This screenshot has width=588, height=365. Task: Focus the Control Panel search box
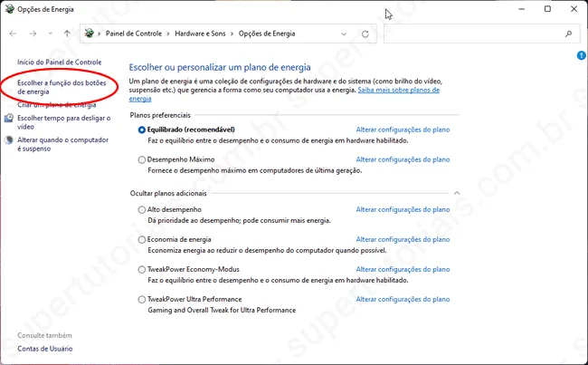[x=480, y=34]
